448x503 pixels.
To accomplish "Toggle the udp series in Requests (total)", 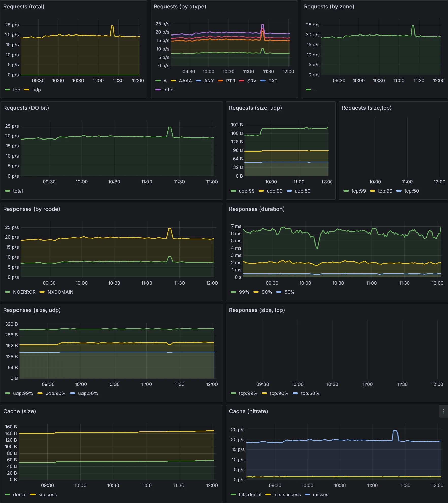I will tap(36, 90).
